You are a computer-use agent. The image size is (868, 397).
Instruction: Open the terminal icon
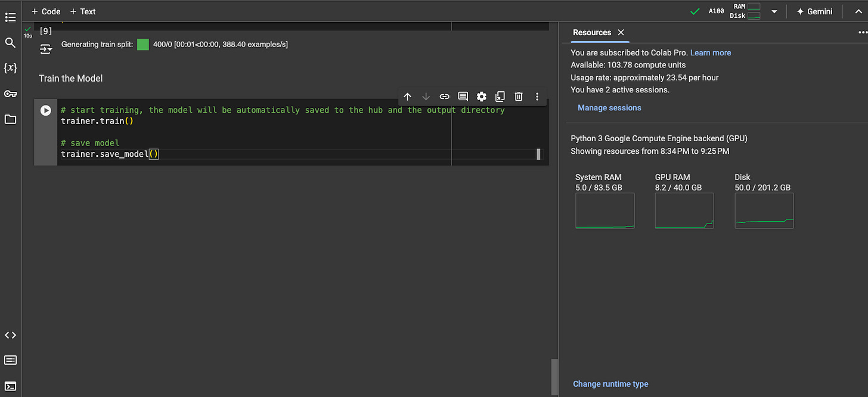coord(10,386)
